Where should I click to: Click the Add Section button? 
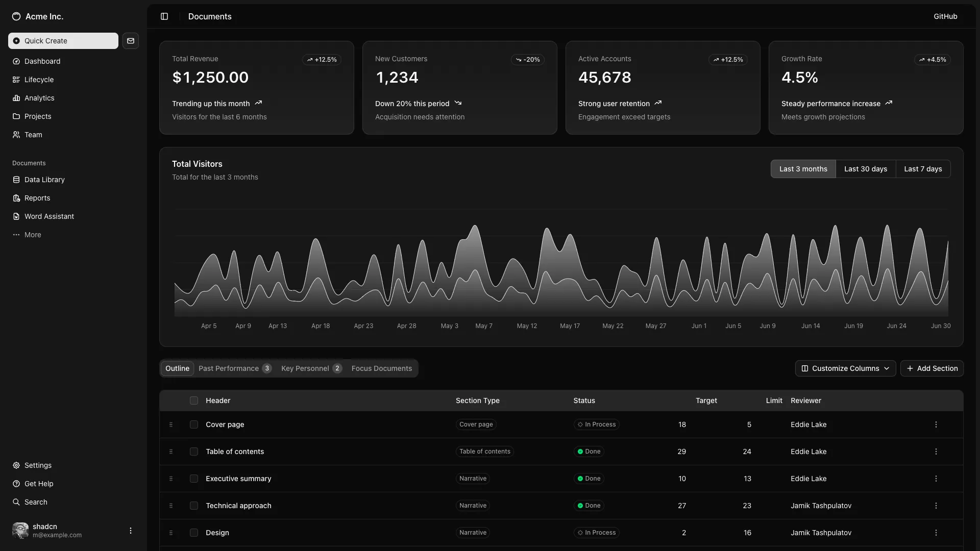coord(932,368)
